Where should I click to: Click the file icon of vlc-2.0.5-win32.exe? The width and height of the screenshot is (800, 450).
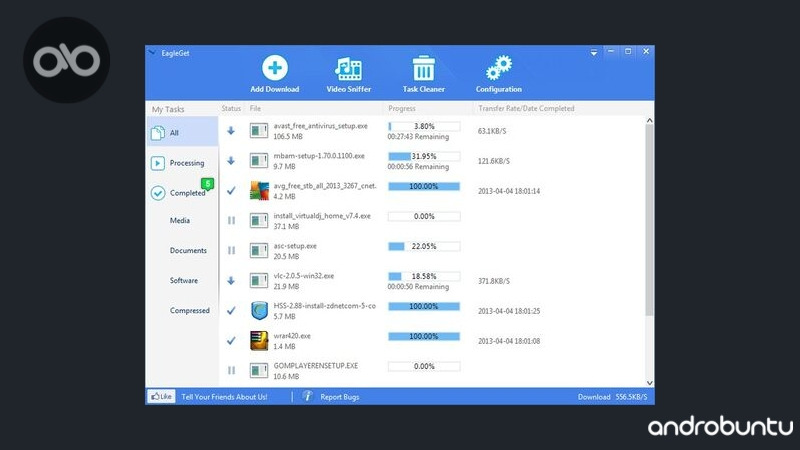pyautogui.click(x=259, y=281)
